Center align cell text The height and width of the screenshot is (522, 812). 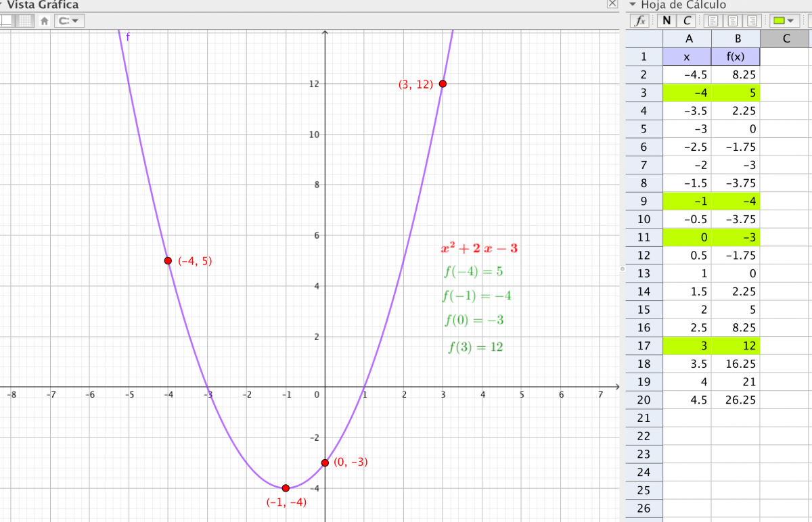click(733, 20)
